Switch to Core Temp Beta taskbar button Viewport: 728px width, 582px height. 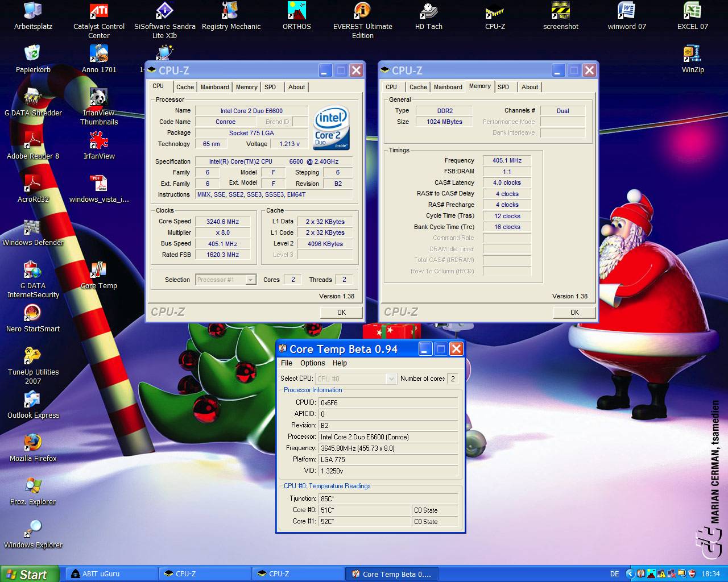(x=392, y=574)
